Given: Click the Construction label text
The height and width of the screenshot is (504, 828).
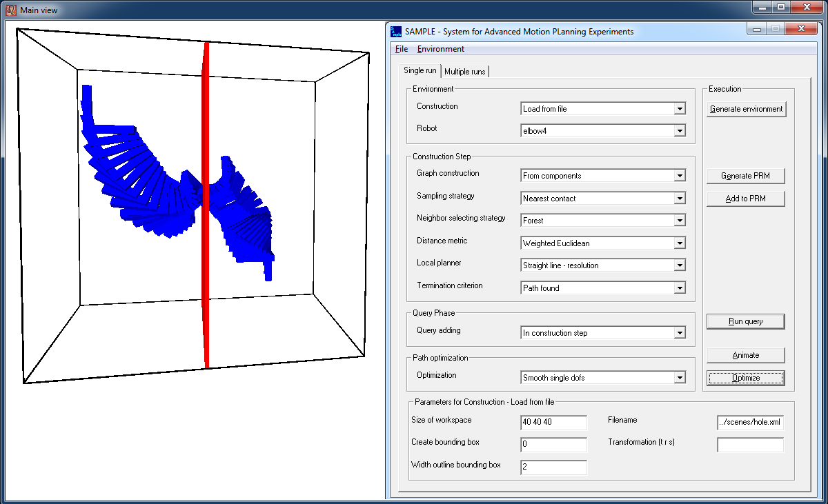Looking at the screenshot, I should click(x=437, y=106).
